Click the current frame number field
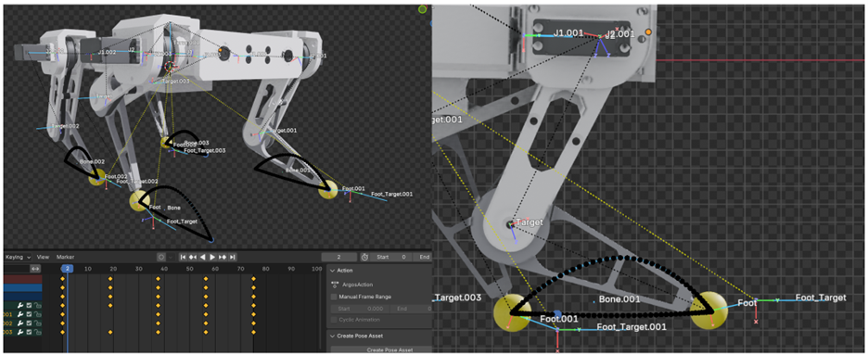 (338, 257)
